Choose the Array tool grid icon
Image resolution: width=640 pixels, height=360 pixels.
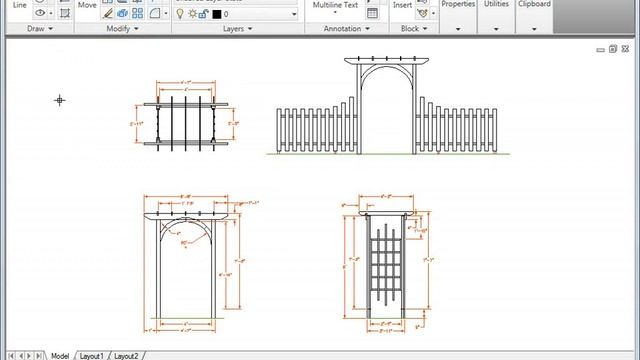click(x=138, y=13)
